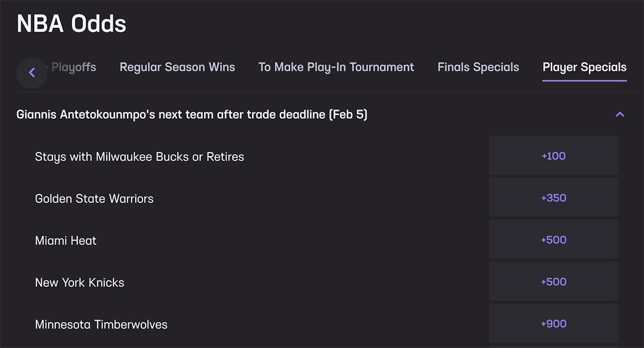The width and height of the screenshot is (644, 348).
Task: Click the active Player Specials tab
Action: [584, 67]
